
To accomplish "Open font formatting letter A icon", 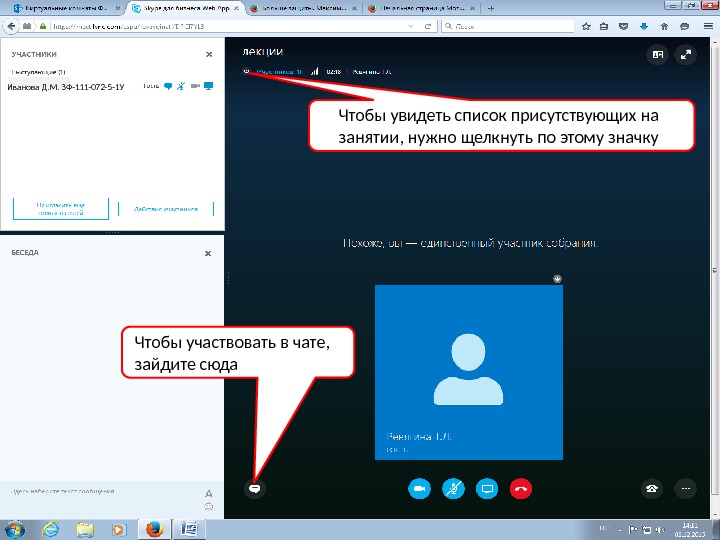I will (x=208, y=494).
